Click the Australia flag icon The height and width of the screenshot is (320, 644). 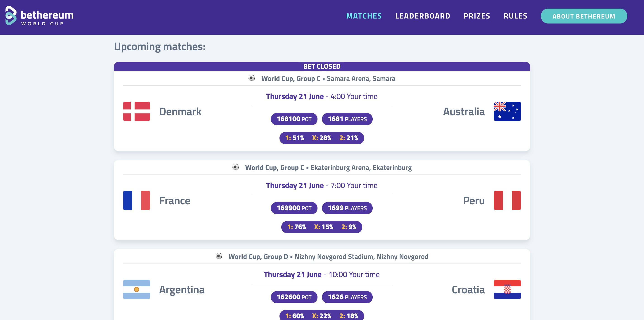click(507, 111)
